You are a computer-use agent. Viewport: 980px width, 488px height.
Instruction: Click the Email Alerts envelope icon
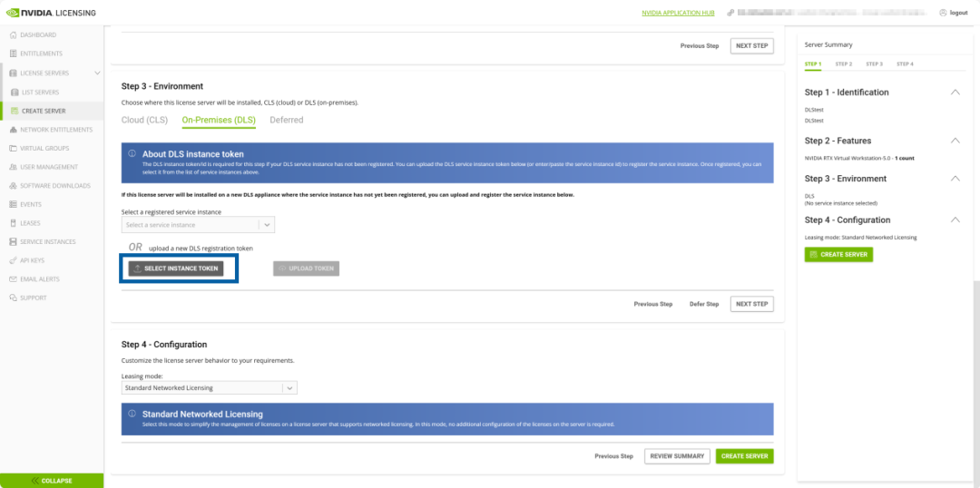tap(13, 279)
